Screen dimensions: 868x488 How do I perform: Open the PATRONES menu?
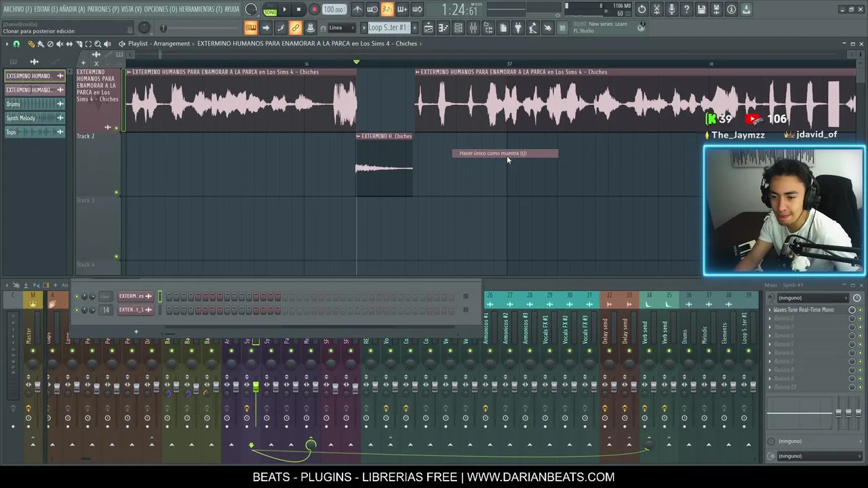103,9
